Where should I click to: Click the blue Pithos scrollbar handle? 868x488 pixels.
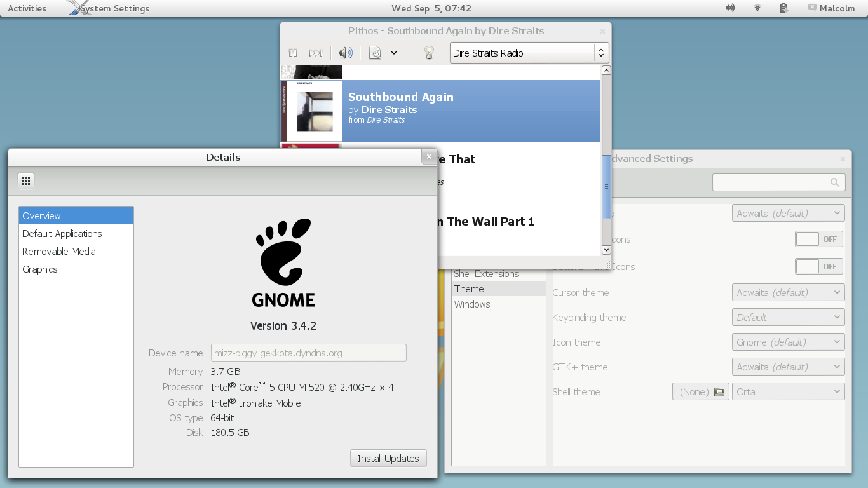pyautogui.click(x=606, y=187)
